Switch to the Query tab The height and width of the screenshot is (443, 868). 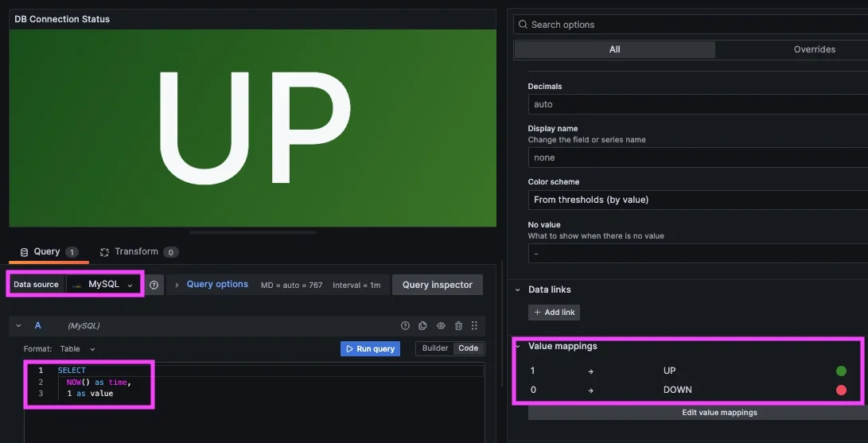pos(49,251)
